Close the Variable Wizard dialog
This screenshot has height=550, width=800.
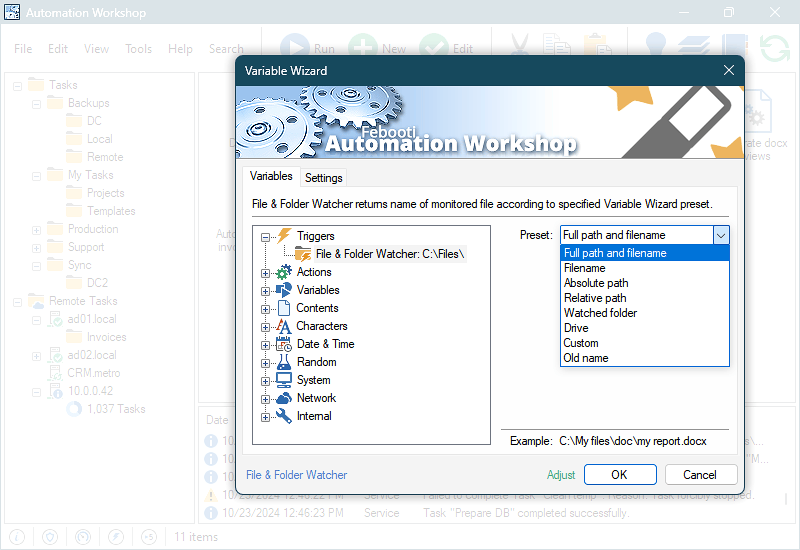pyautogui.click(x=729, y=70)
